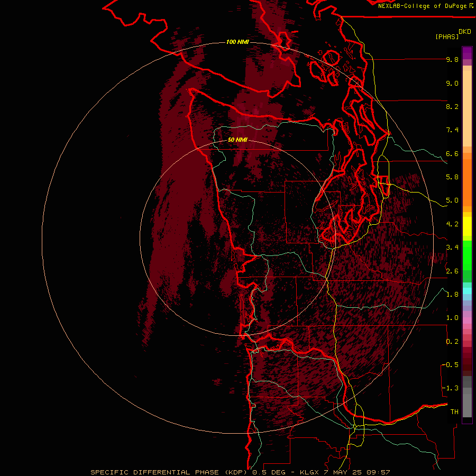Click the -0.5 legend value
The height and width of the screenshot is (476, 476).
click(x=451, y=365)
